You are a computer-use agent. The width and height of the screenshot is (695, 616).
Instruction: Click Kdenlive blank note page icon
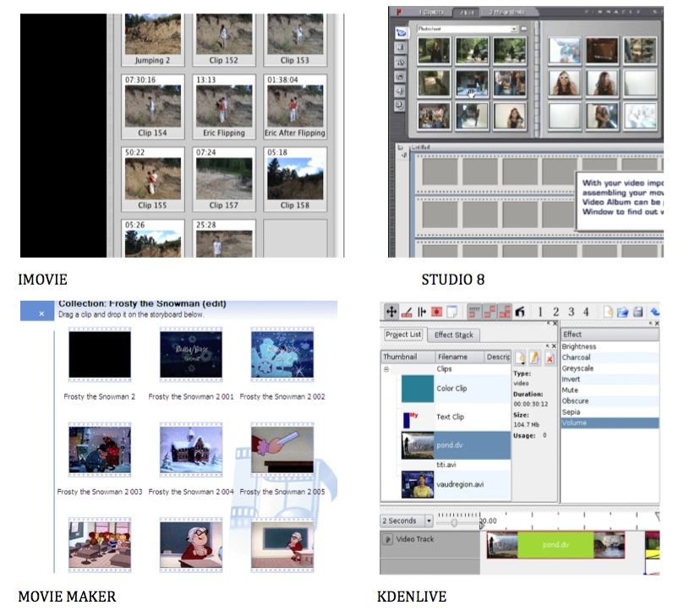point(451,312)
